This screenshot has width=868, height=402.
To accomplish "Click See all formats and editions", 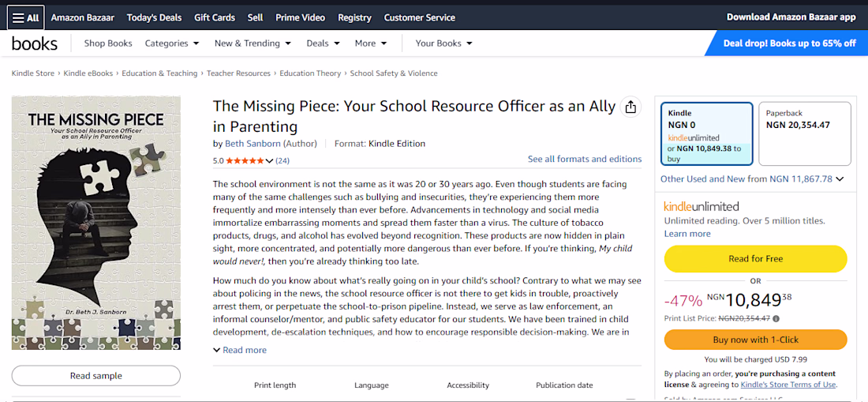I will (585, 160).
